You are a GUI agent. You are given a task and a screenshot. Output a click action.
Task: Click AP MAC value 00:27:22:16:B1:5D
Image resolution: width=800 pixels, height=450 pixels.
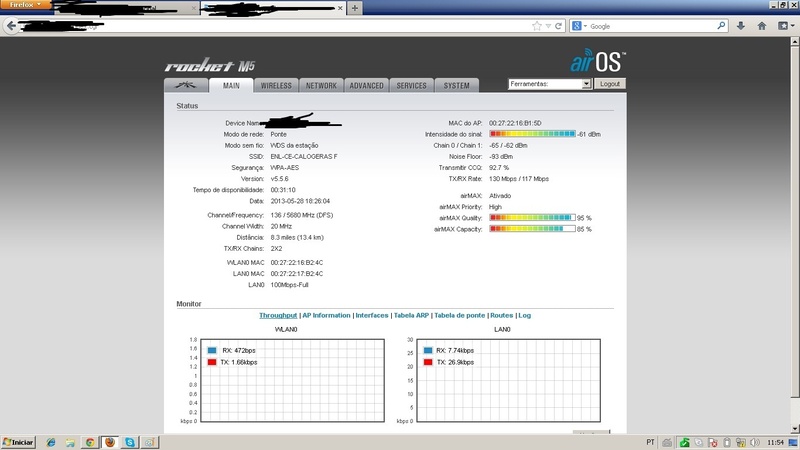coord(515,123)
